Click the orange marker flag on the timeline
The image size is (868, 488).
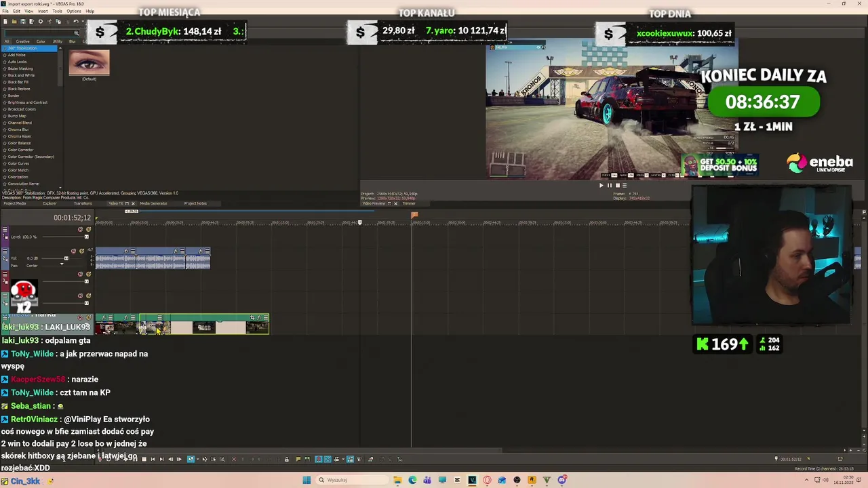tap(414, 215)
